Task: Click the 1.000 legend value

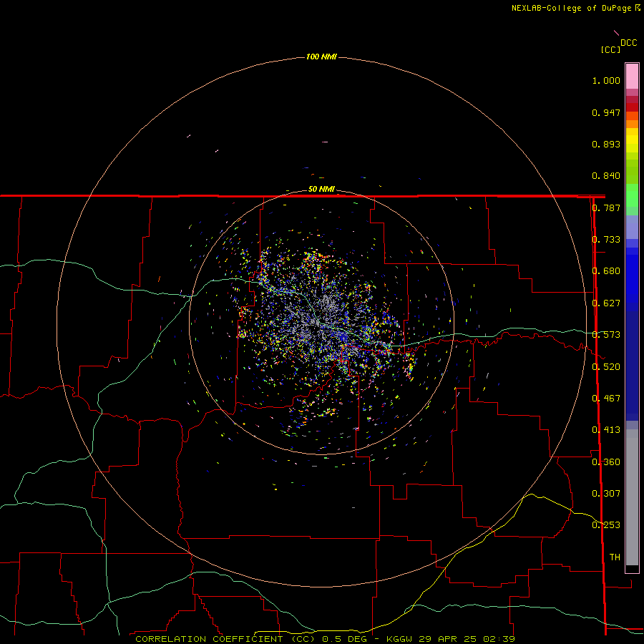Action: tap(606, 81)
